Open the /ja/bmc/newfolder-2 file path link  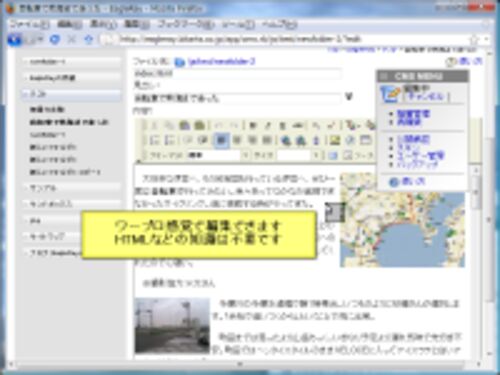point(221,62)
